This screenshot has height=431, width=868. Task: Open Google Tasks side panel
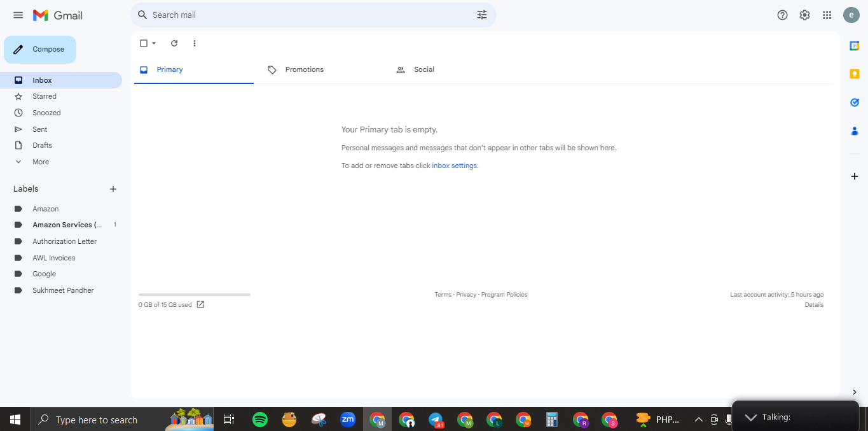click(855, 102)
